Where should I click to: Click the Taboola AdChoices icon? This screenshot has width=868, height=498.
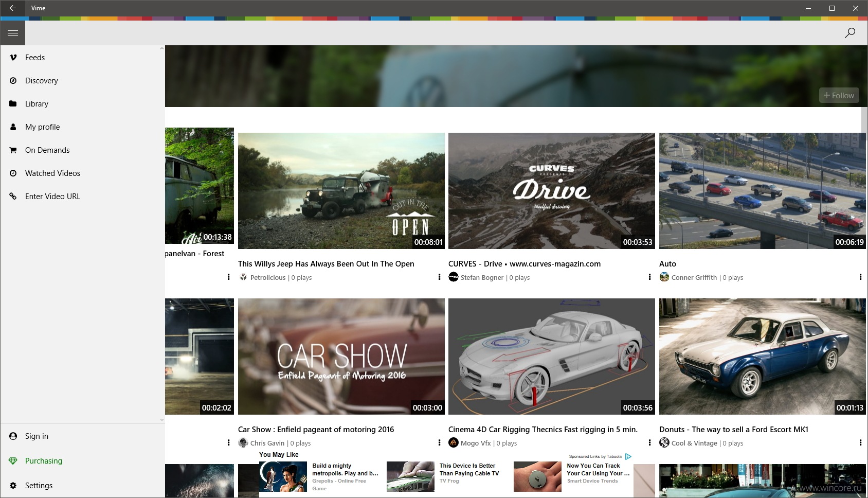628,456
